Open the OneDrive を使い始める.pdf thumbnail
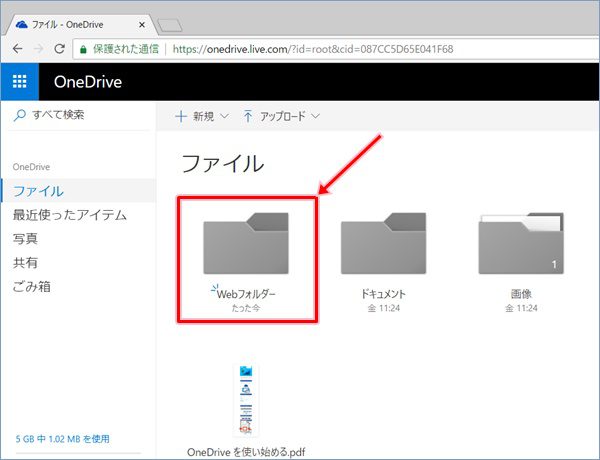600x460 pixels. 246,400
